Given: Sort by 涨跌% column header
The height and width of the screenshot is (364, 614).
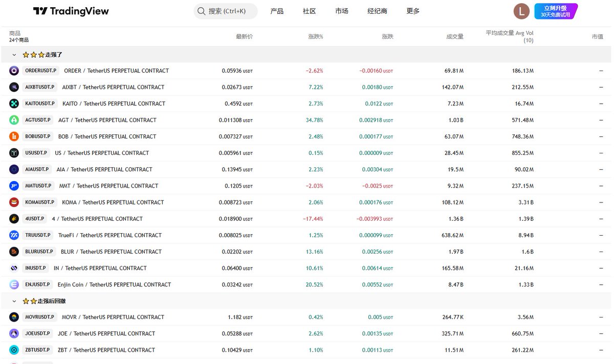Looking at the screenshot, I should [316, 37].
